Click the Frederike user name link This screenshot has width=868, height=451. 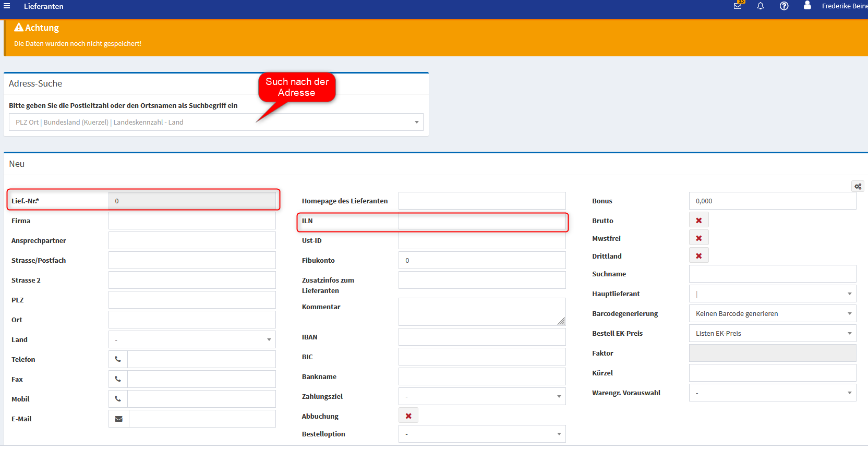pos(844,6)
